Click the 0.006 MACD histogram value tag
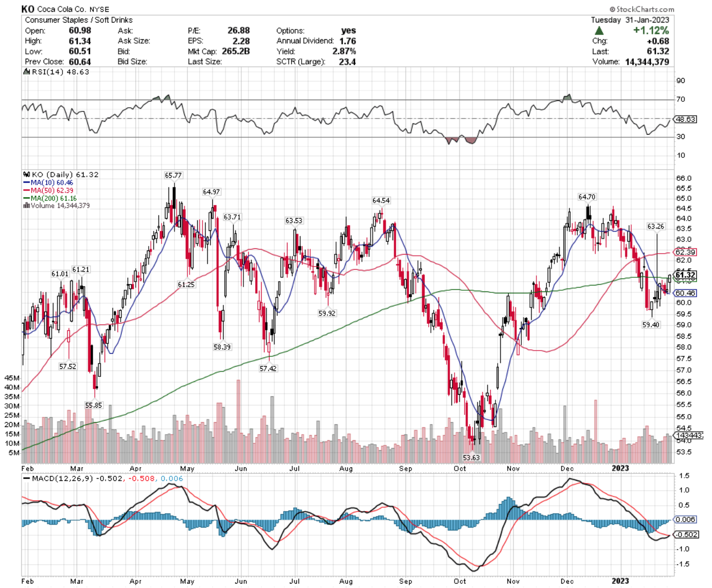 686,520
